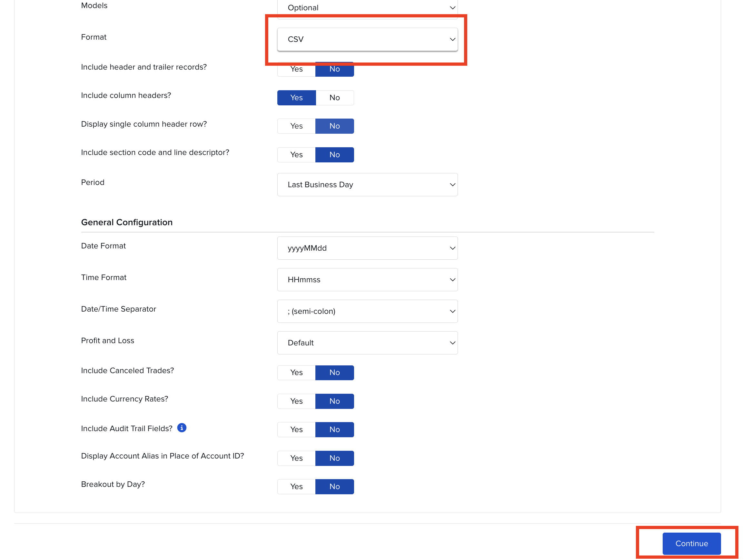Open the Time Format dropdown
The height and width of the screenshot is (560, 752).
367,280
